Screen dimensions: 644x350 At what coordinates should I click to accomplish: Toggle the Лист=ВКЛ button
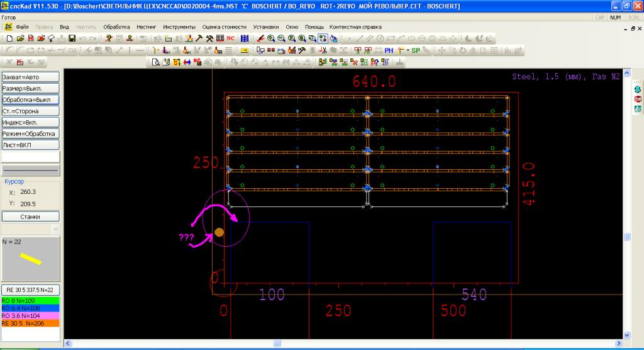click(x=30, y=145)
